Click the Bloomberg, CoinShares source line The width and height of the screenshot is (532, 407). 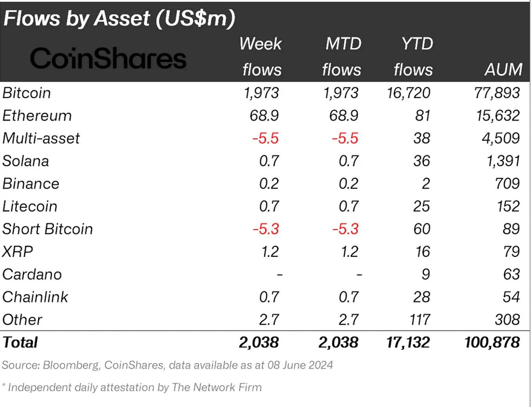point(167,365)
